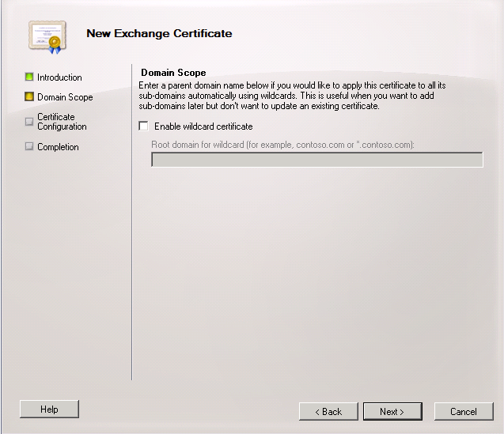Click the Domain Scope heading text

point(173,73)
